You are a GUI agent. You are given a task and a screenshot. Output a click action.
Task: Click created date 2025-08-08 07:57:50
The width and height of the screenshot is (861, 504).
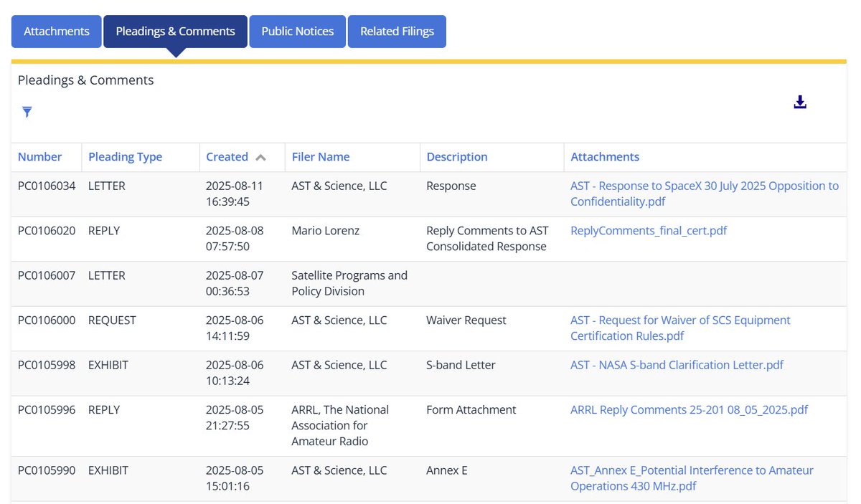235,239
